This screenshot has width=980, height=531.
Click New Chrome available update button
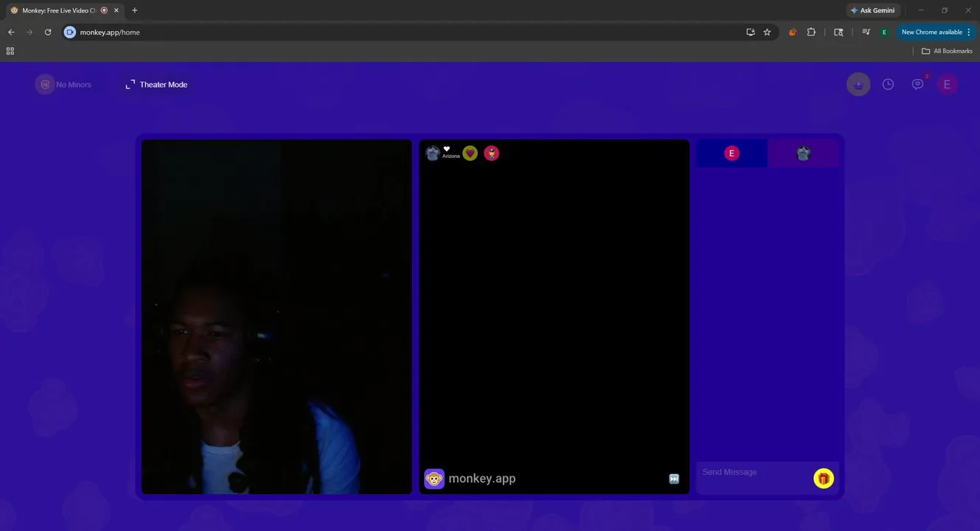pyautogui.click(x=936, y=32)
